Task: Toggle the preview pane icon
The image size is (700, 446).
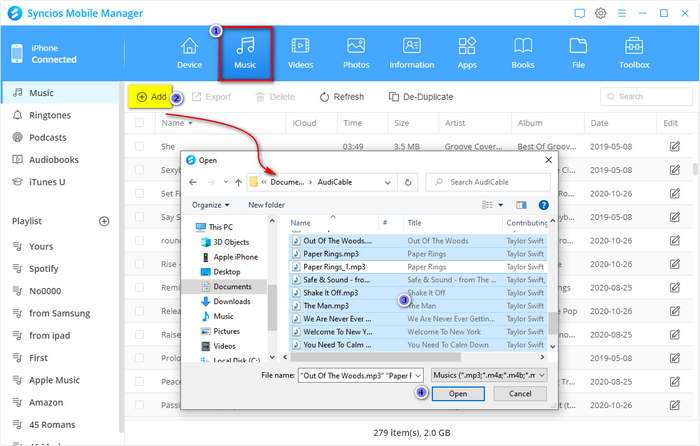Action: [x=521, y=205]
